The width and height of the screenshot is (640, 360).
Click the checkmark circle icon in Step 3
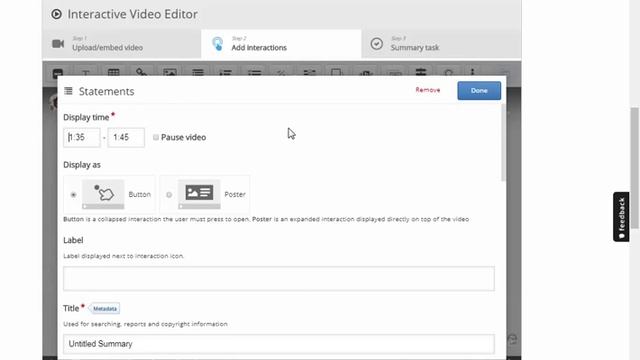coord(377,44)
